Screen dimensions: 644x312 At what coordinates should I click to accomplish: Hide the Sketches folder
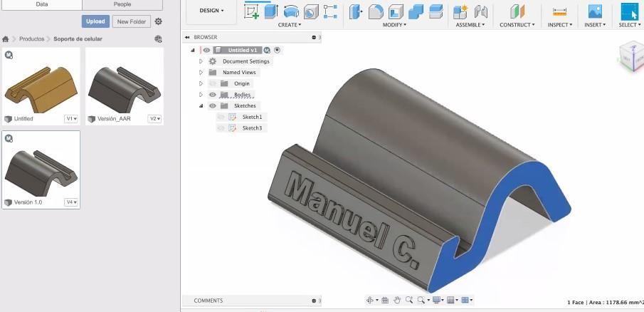point(212,105)
